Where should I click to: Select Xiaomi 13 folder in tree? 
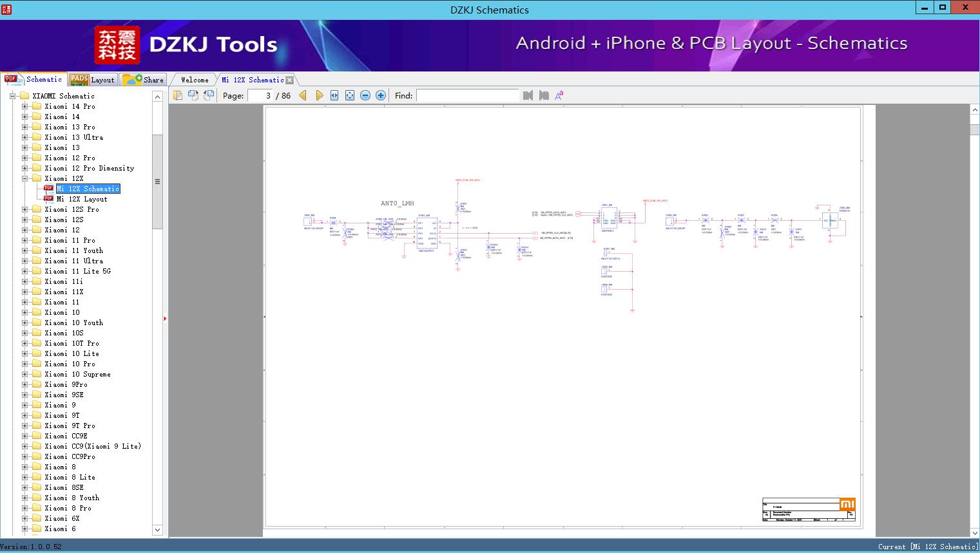tap(62, 147)
